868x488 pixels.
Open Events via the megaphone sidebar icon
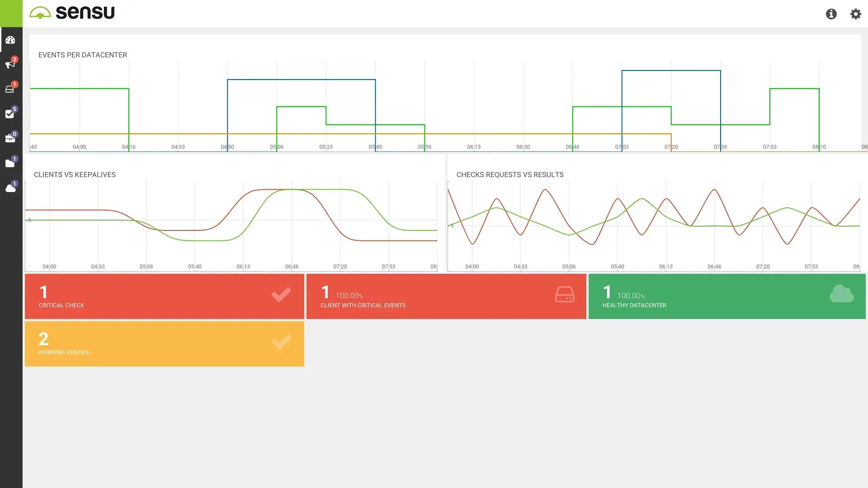coord(10,65)
